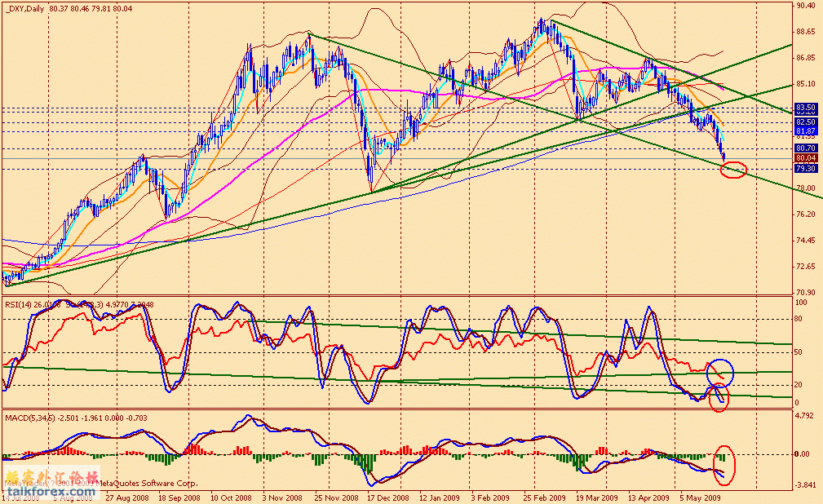
Task: Click the 3 Nov 2008 date label
Action: tap(282, 497)
